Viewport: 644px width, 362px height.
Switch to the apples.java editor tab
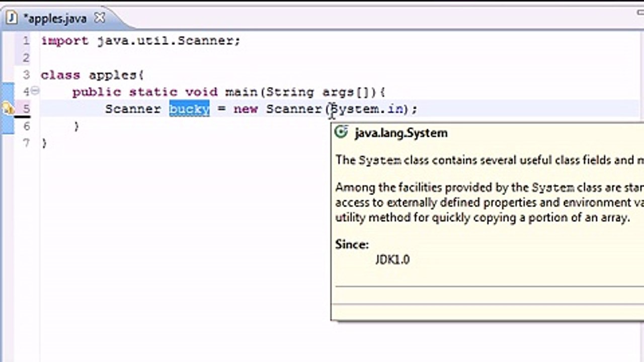(55, 19)
